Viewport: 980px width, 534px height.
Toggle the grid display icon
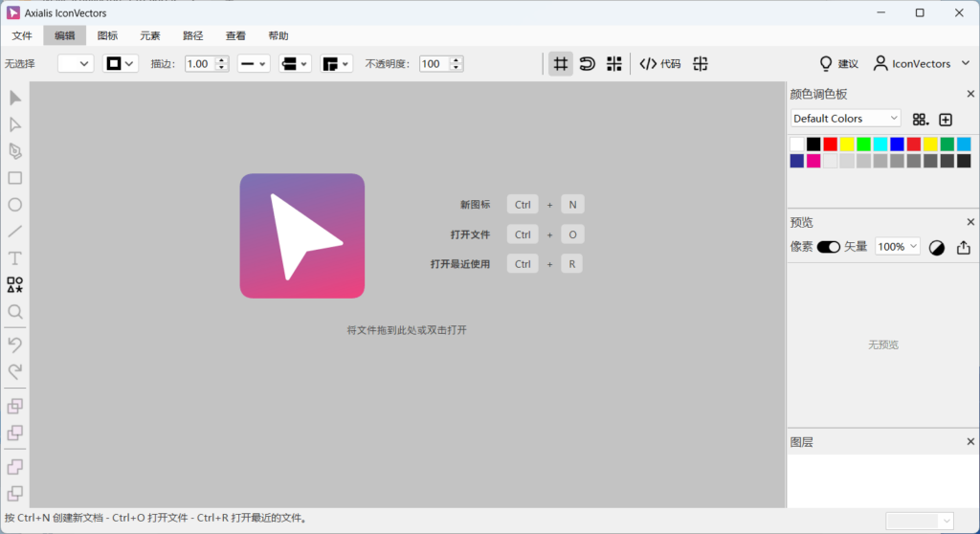(x=561, y=64)
